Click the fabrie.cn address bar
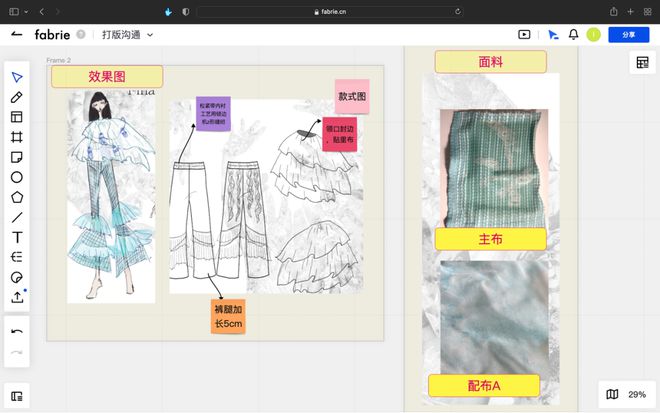Screen dimensions: 660x413 (x=330, y=12)
